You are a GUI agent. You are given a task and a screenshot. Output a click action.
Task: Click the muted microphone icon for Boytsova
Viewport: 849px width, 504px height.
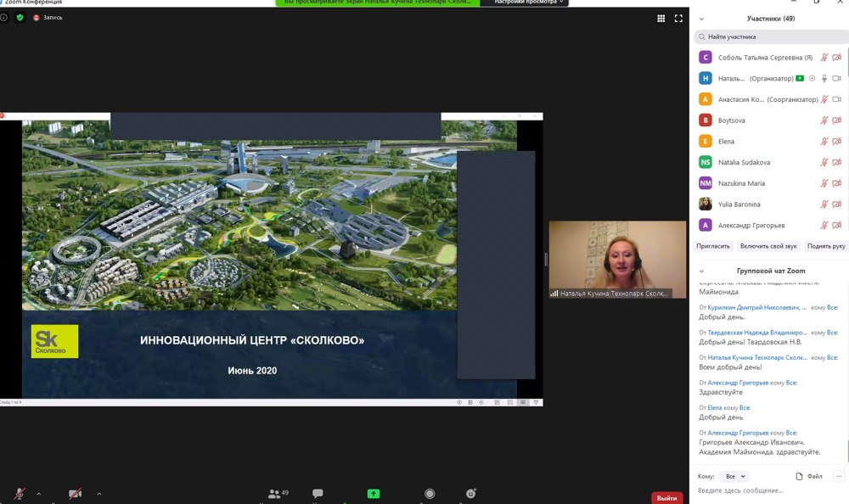(824, 120)
